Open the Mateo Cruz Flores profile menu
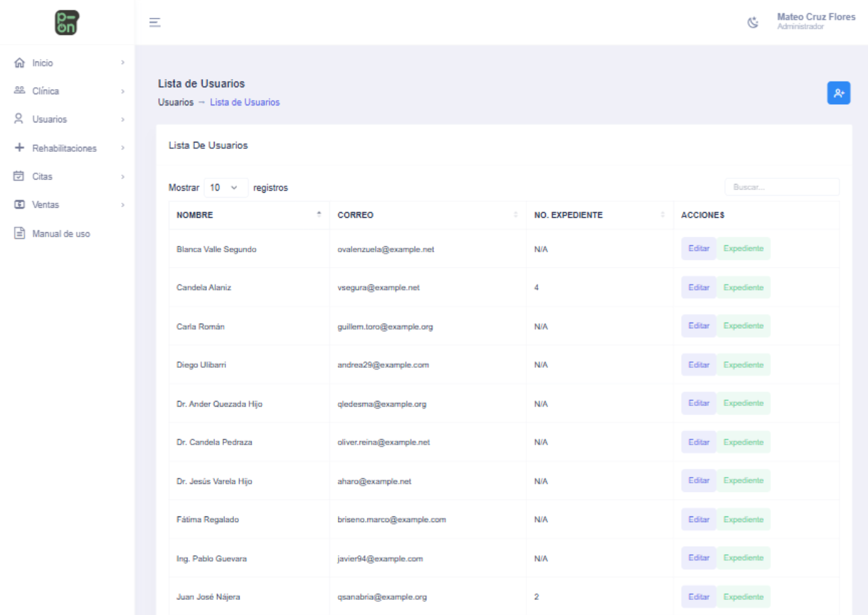This screenshot has height=615, width=868. click(815, 21)
